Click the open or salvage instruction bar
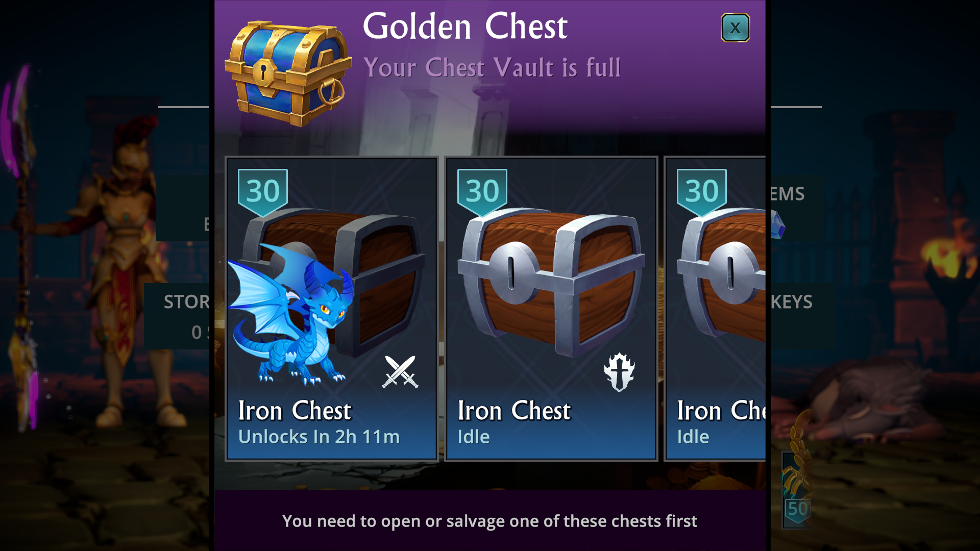The image size is (980, 551). pyautogui.click(x=490, y=520)
